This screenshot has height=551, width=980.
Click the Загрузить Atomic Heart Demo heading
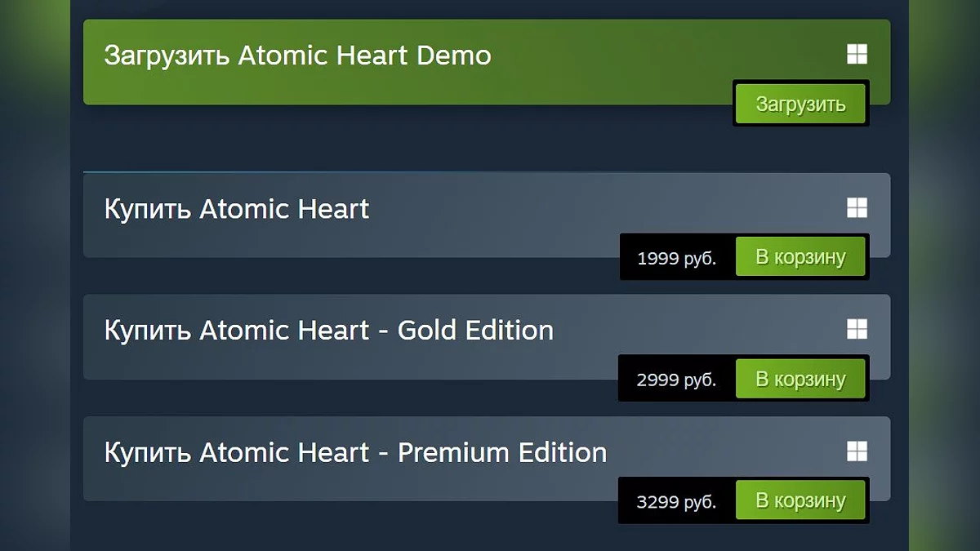297,56
